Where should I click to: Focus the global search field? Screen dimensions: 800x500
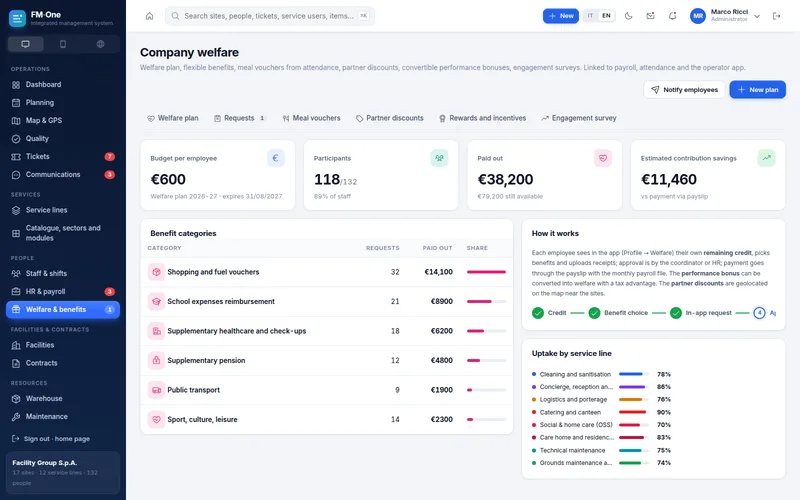269,16
